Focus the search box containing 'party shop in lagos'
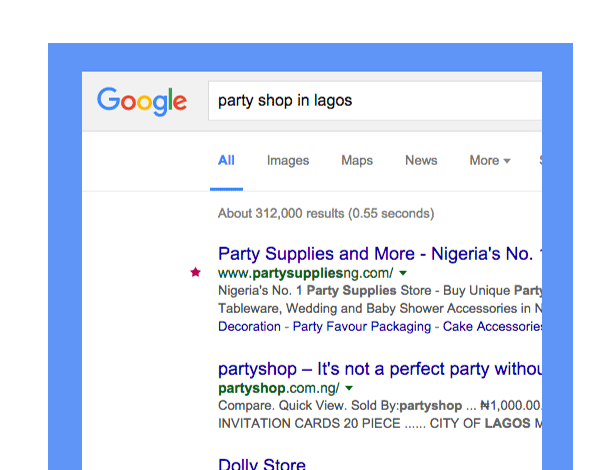The width and height of the screenshot is (615, 470). tap(375, 101)
